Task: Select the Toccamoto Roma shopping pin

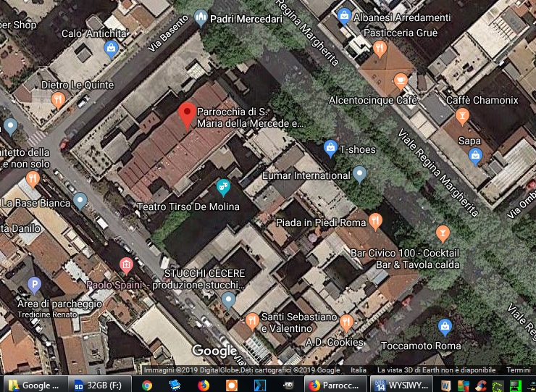Action: [445, 327]
